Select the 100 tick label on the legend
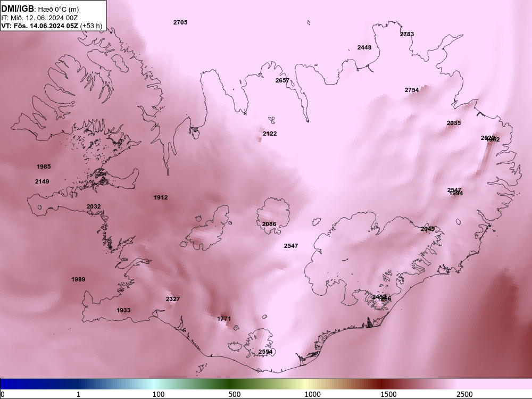The width and height of the screenshot is (532, 399). (x=159, y=394)
